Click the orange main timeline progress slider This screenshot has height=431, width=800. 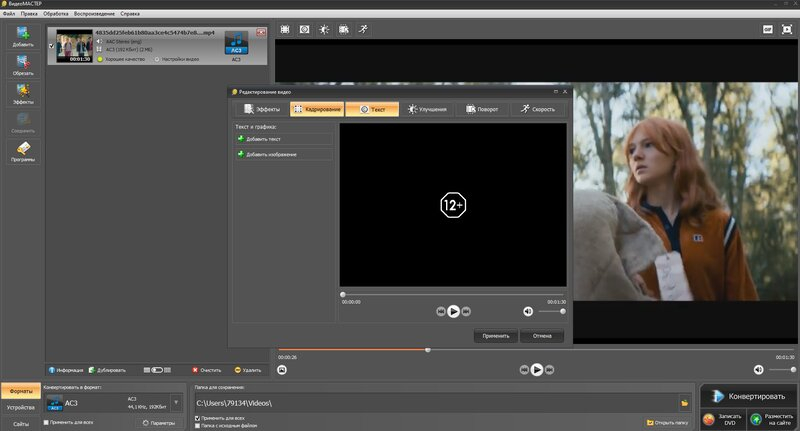pos(428,350)
